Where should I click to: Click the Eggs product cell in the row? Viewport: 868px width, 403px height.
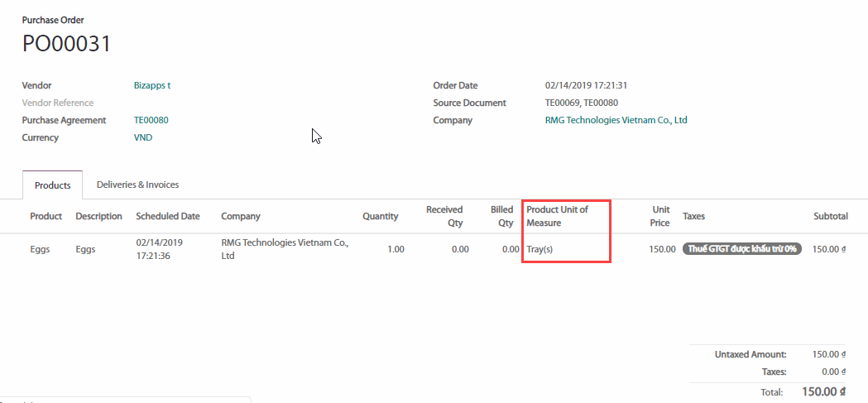(41, 248)
